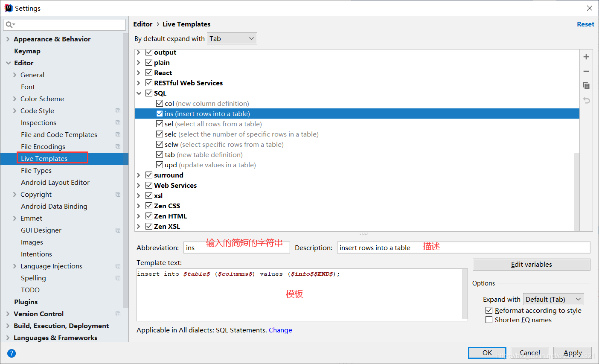Enable Shorten FQ names option
This screenshot has height=364, width=599.
click(x=489, y=320)
